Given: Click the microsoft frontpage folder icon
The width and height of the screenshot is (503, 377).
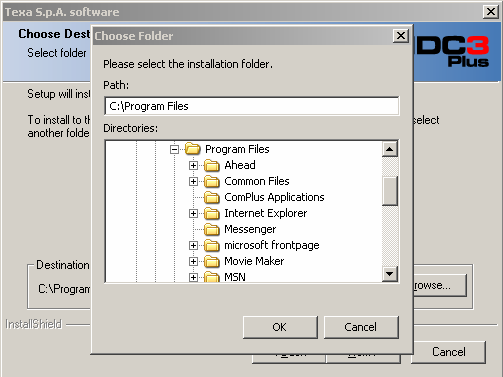Looking at the screenshot, I should pos(212,245).
